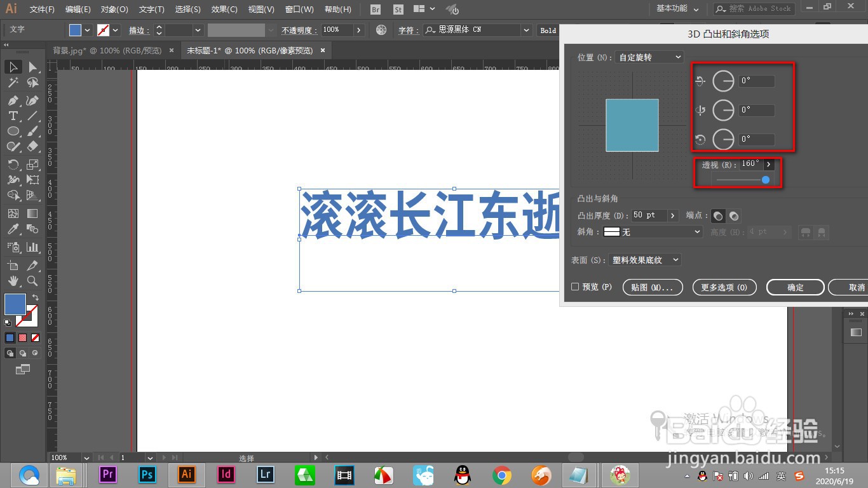This screenshot has width=868, height=488.
Task: Click the 更多选项(O) button
Action: click(724, 287)
